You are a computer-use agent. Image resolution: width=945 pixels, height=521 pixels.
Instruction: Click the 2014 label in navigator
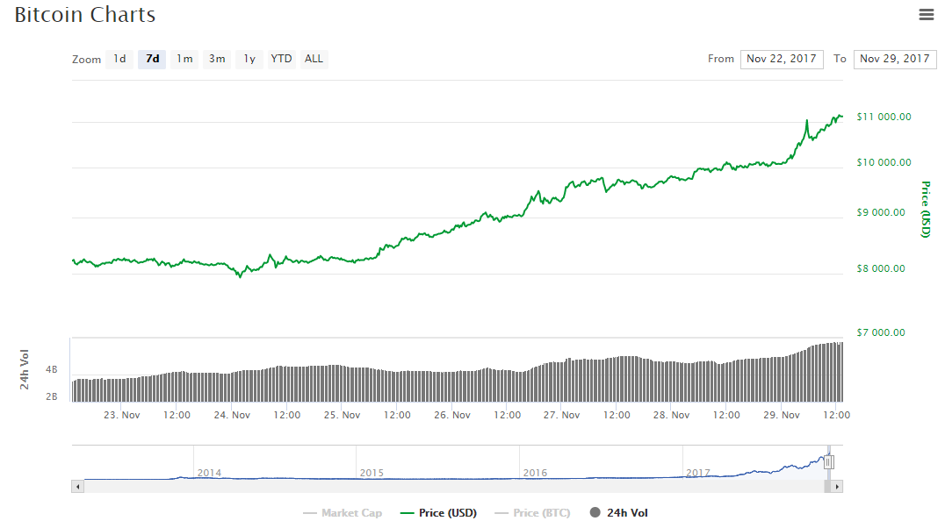pyautogui.click(x=209, y=473)
